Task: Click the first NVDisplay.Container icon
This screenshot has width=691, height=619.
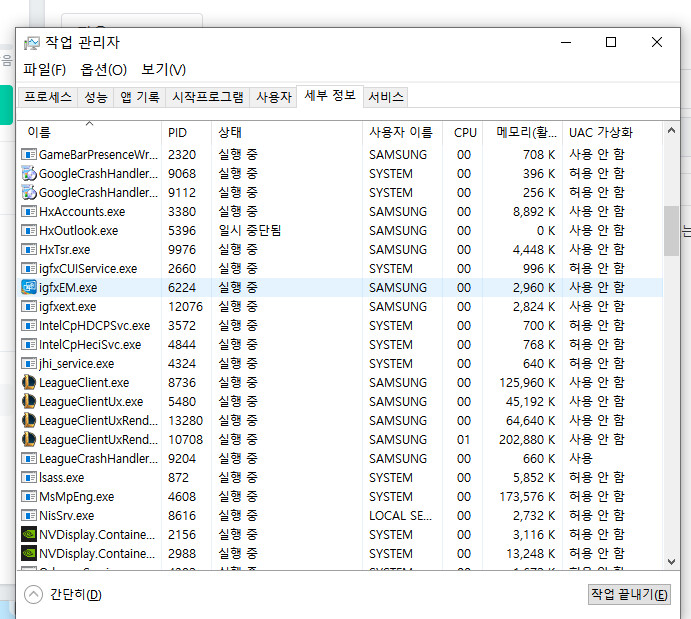Action: pos(29,535)
